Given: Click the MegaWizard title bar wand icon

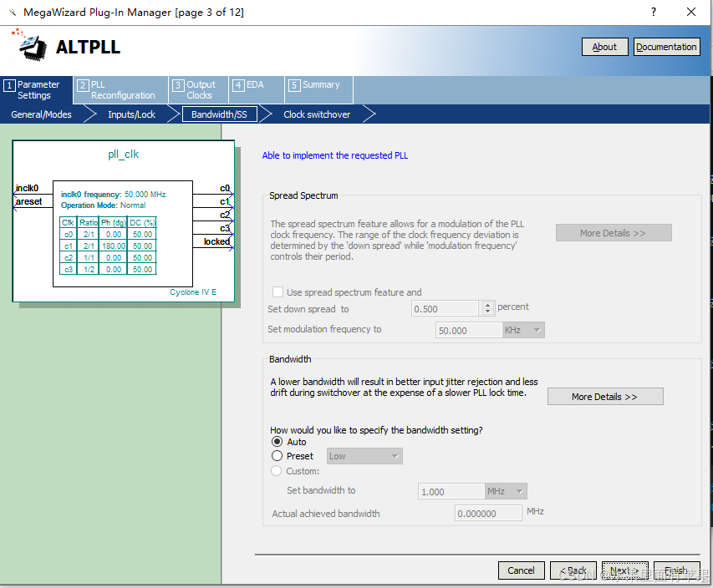Looking at the screenshot, I should 13,13.
